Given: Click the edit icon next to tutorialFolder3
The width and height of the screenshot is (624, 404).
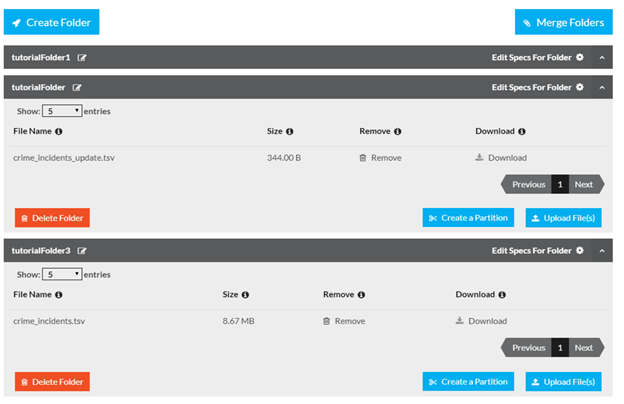Looking at the screenshot, I should [82, 250].
